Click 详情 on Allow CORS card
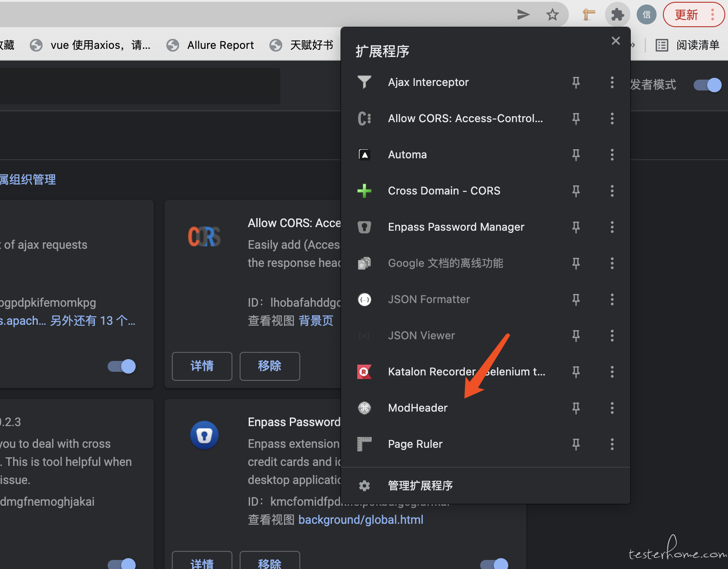This screenshot has height=569, width=728. pos(202,366)
